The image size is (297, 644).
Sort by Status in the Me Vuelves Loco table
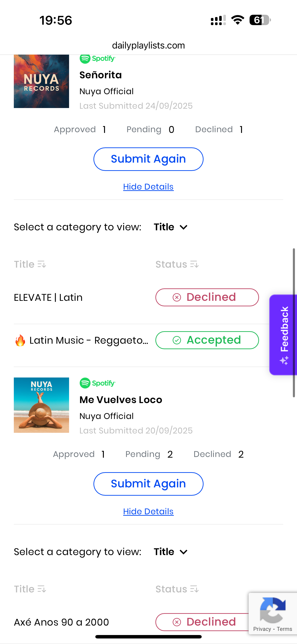[x=177, y=589]
